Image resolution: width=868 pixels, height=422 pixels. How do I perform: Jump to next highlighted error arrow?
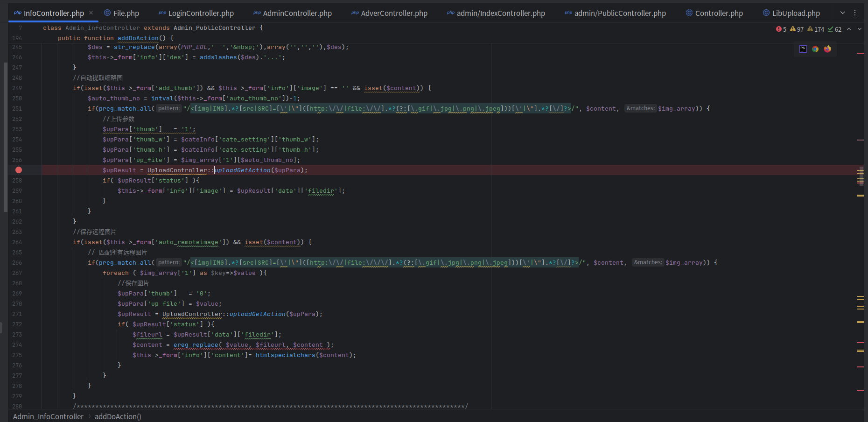pos(860,29)
